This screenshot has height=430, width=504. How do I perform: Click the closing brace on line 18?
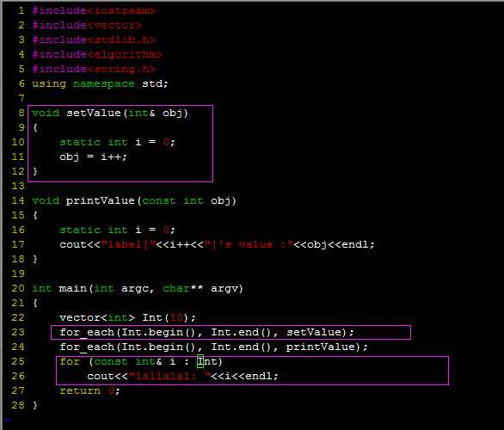(35, 259)
